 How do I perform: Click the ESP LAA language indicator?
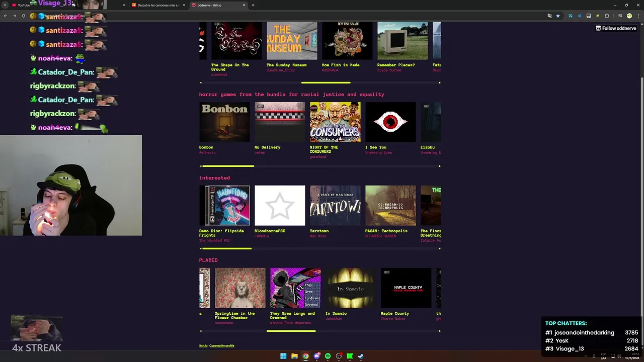pos(603,356)
